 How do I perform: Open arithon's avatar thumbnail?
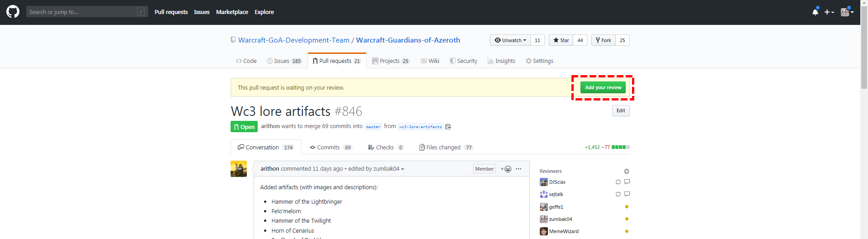coord(239,169)
